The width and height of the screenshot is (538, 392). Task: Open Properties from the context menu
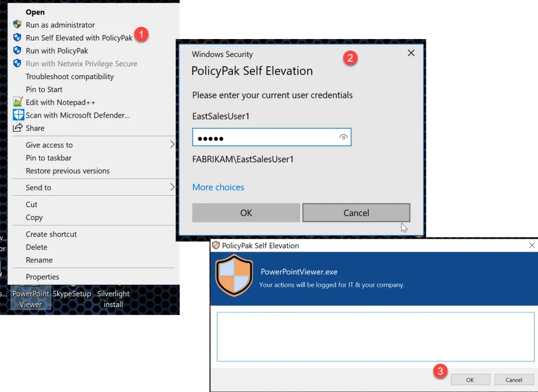tap(42, 277)
